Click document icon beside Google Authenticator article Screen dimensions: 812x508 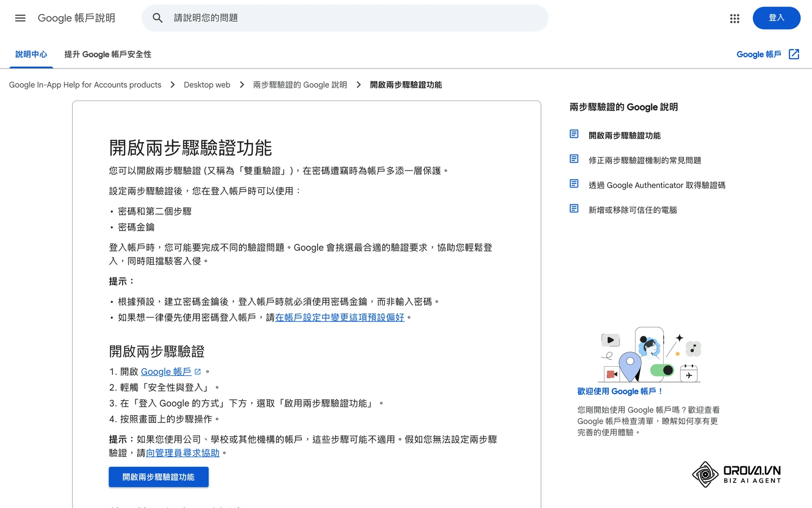coord(574,184)
